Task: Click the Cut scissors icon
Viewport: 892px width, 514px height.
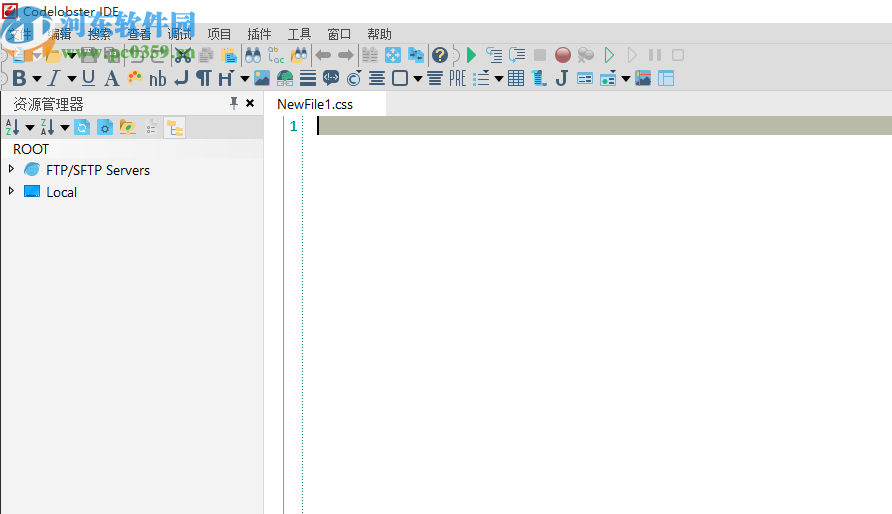Action: point(183,55)
